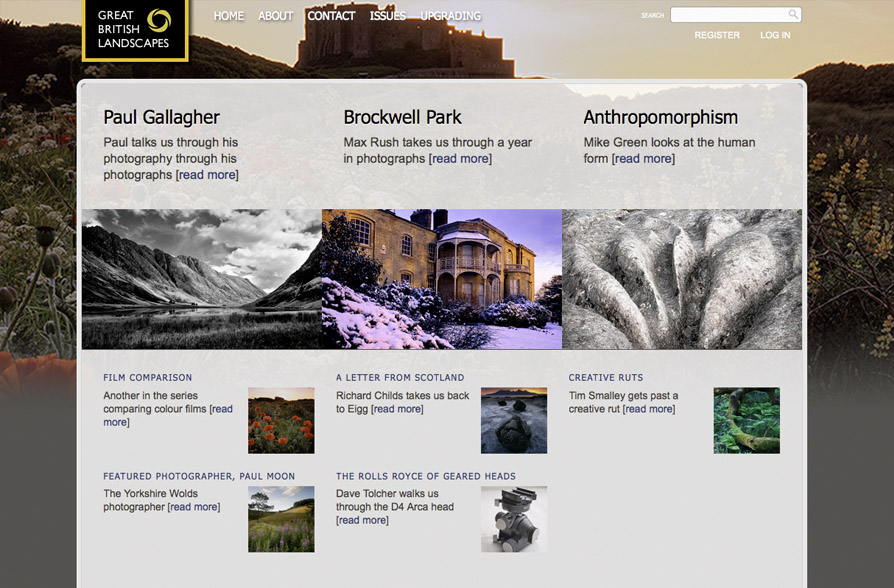Select Issues in the navigation bar
Screen dimensions: 894x588
[x=387, y=16]
